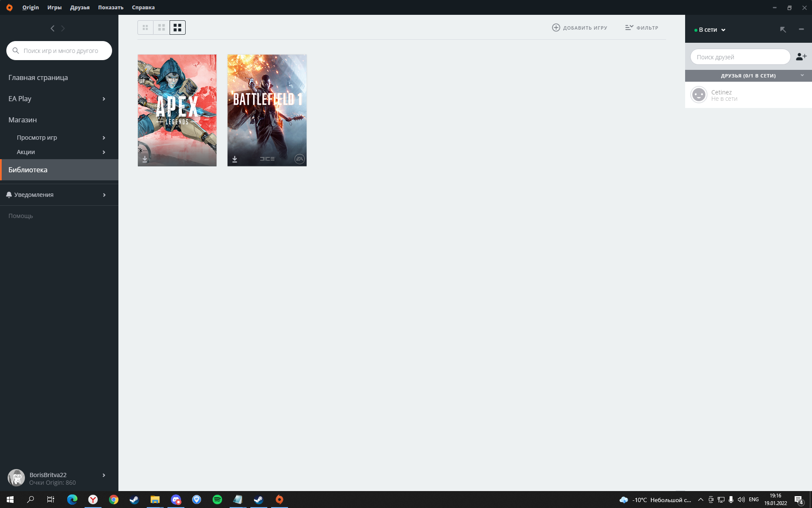The width and height of the screenshot is (812, 508).
Task: Start downloading Apex Legends
Action: [x=145, y=159]
